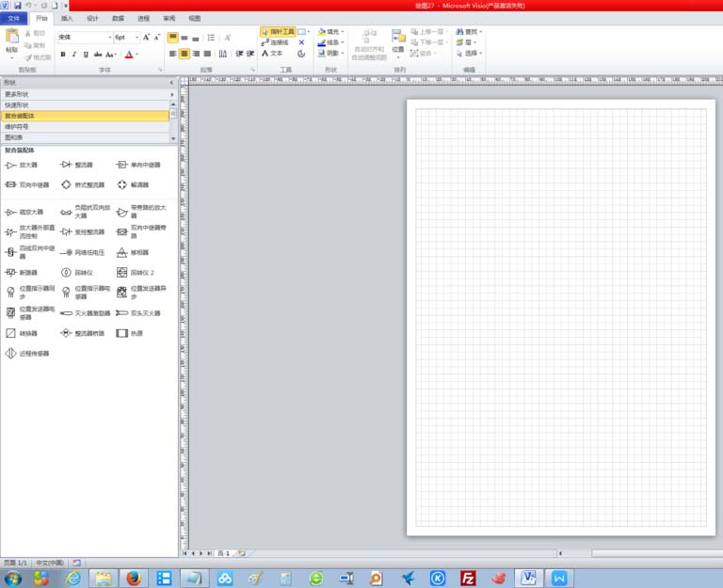Screen dimensions: 723x588
Task: Toggle Align Middle paragraph button
Action: 185,38
